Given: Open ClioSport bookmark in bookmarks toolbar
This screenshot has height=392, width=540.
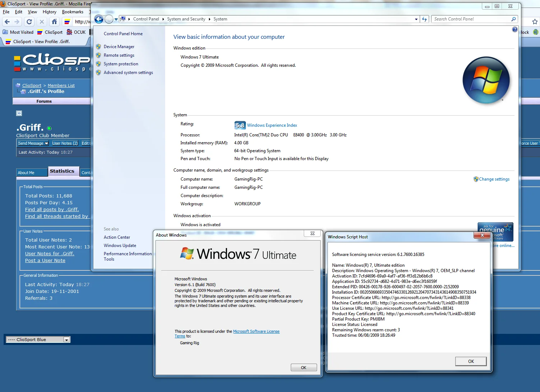Looking at the screenshot, I should 50,32.
